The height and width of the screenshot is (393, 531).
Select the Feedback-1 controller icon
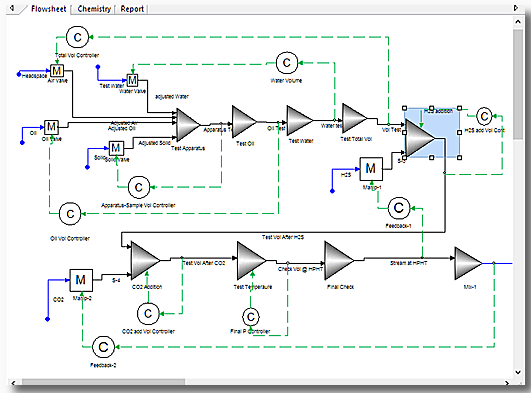tap(399, 208)
